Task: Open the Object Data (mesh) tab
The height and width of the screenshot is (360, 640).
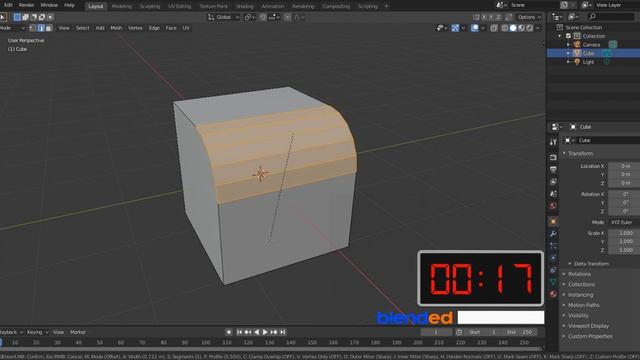Action: point(553,282)
